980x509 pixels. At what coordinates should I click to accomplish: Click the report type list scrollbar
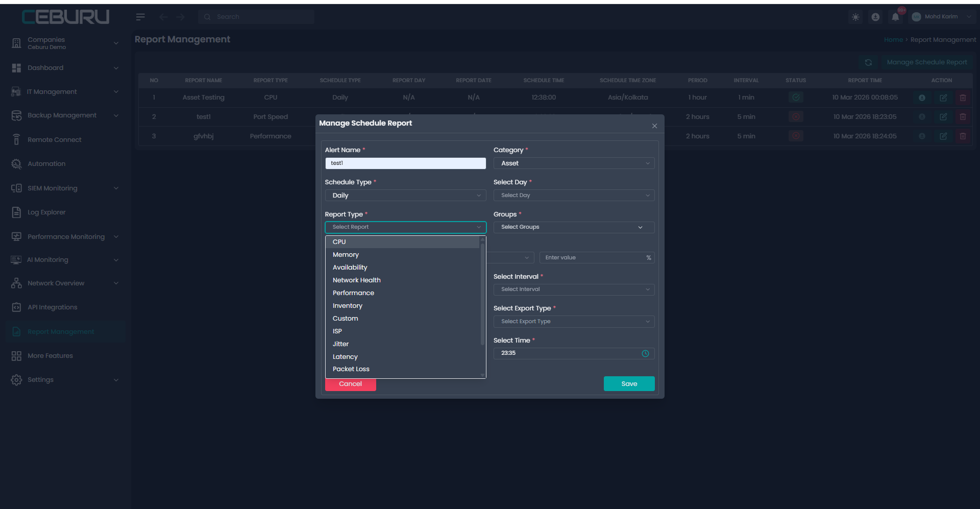pos(482,294)
